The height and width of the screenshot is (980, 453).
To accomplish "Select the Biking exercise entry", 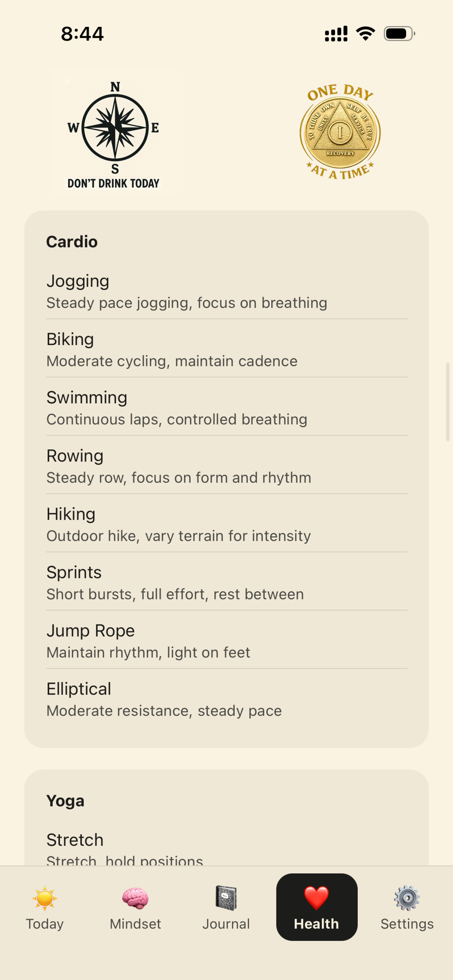I will tap(227, 350).
